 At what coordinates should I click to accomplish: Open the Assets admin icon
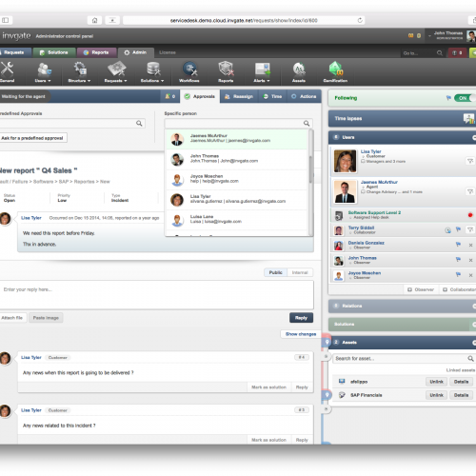pyautogui.click(x=299, y=72)
